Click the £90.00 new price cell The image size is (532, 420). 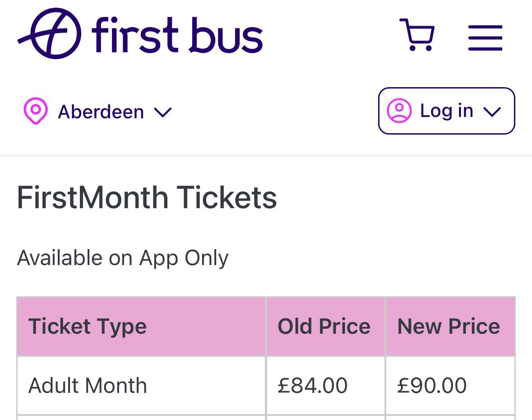point(432,386)
